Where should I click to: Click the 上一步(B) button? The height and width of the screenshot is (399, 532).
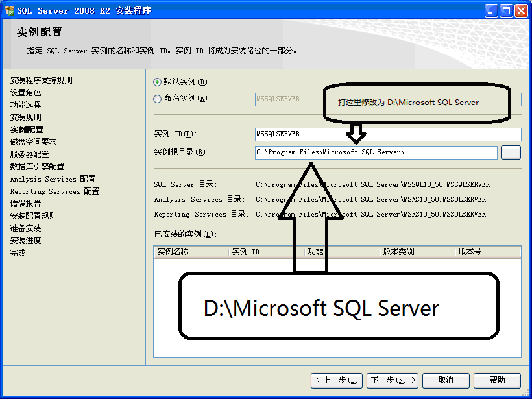click(337, 381)
